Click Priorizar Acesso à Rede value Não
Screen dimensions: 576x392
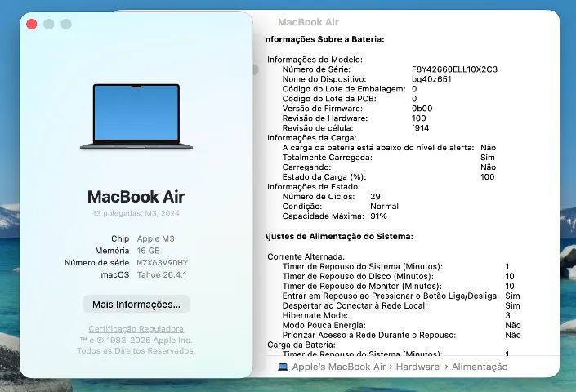coord(513,335)
